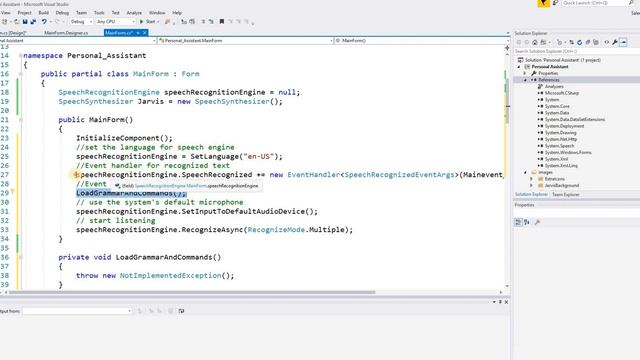The height and width of the screenshot is (360, 640).
Task: Collapse the Images folder node
Action: (x=525, y=172)
